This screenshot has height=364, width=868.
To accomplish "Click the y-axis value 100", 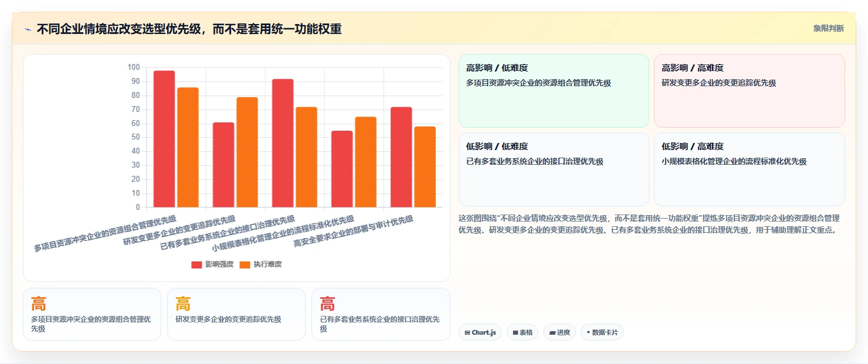I will pyautogui.click(x=134, y=67).
